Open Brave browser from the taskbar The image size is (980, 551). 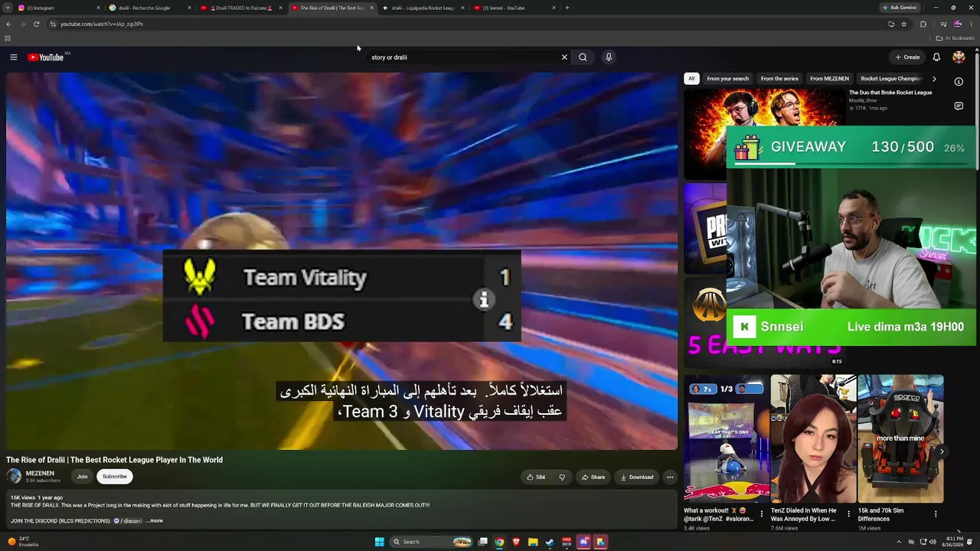(516, 542)
